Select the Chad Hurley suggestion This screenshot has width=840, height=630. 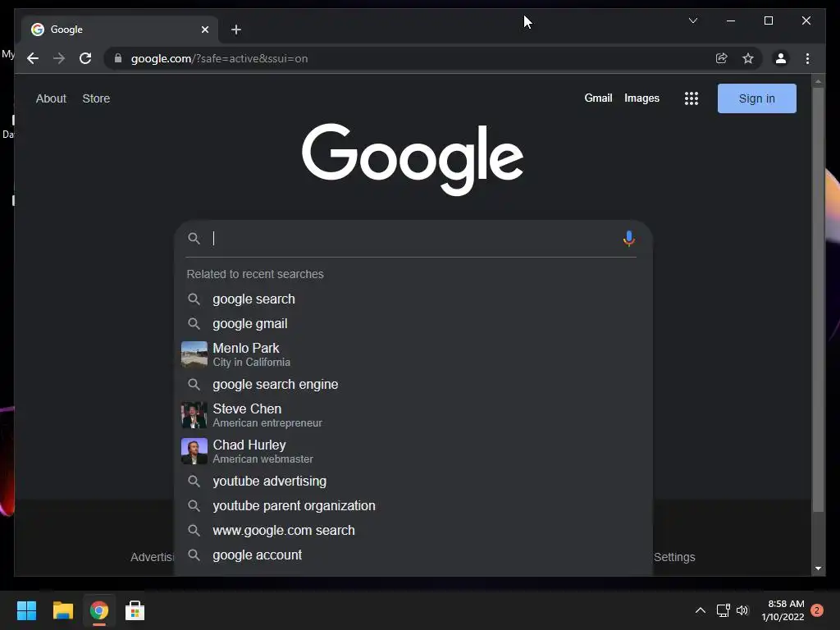tap(413, 451)
